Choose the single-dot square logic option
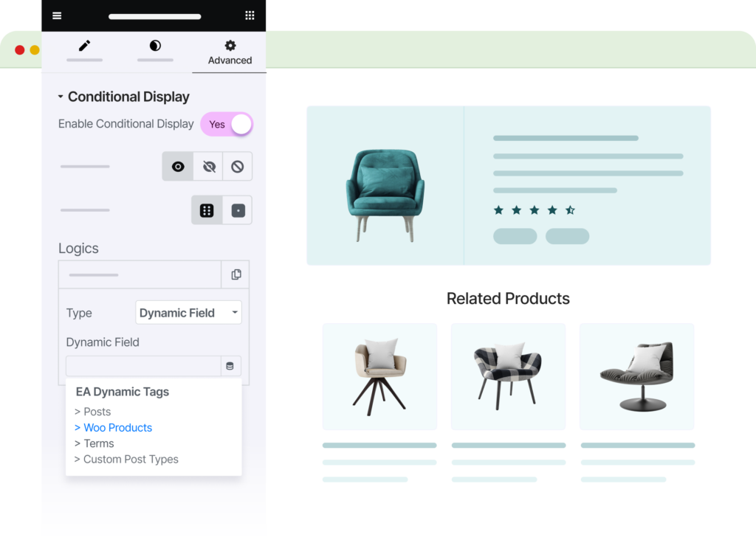This screenshot has width=756, height=543. pos(238,210)
